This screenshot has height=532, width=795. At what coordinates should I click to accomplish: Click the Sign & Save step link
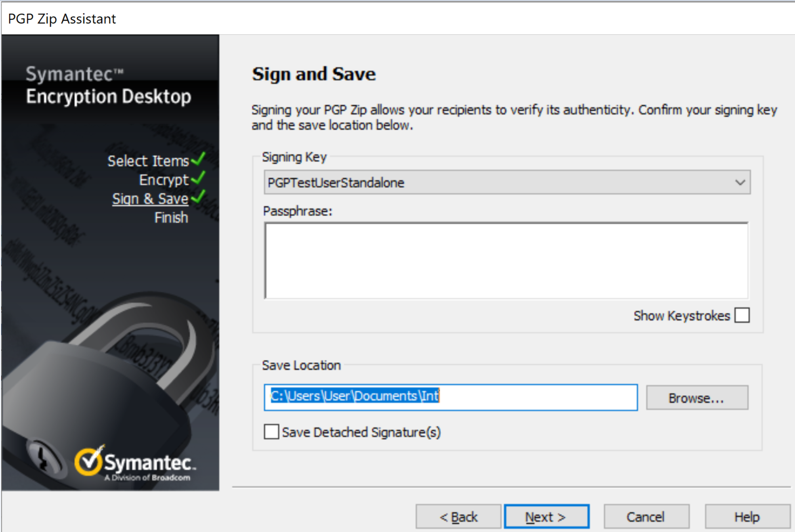(150, 198)
